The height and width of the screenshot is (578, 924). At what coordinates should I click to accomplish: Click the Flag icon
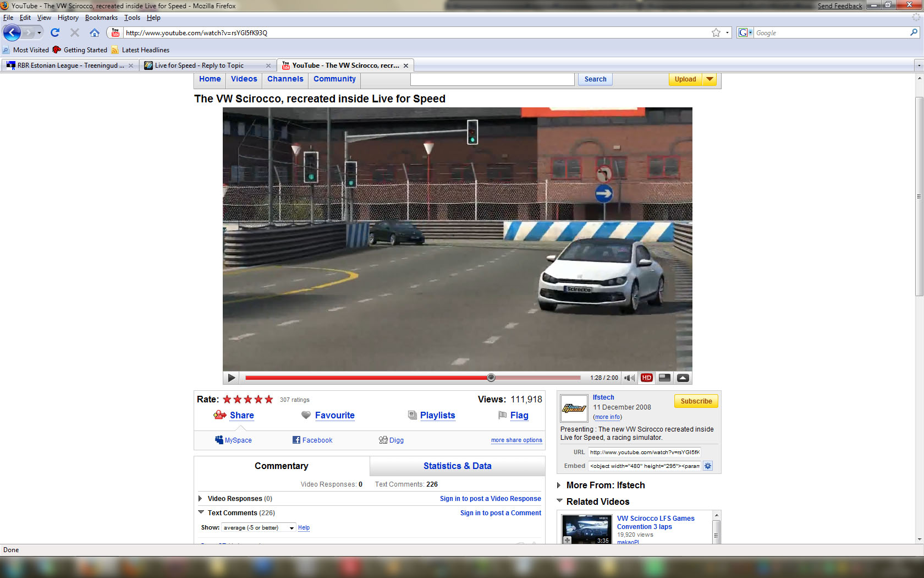[x=502, y=415]
